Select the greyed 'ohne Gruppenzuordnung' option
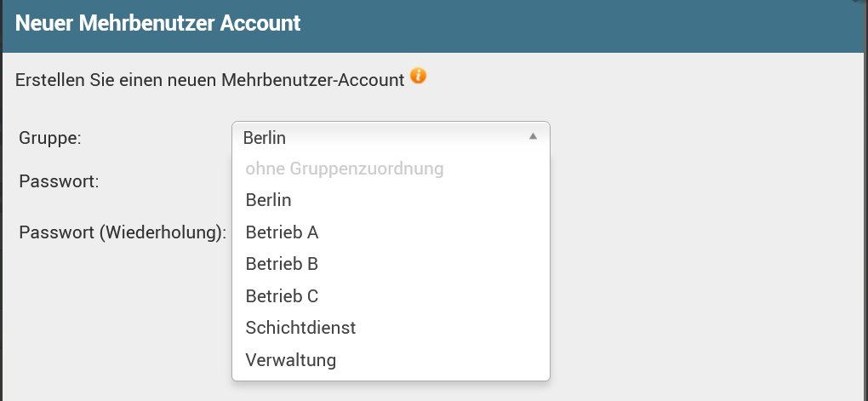Image resolution: width=868 pixels, height=401 pixels. click(345, 169)
